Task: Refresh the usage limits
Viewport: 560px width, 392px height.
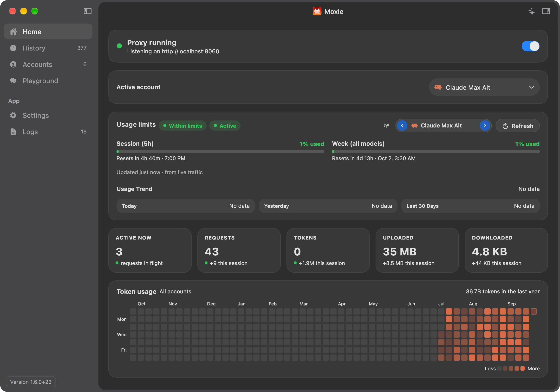Action: [x=517, y=126]
